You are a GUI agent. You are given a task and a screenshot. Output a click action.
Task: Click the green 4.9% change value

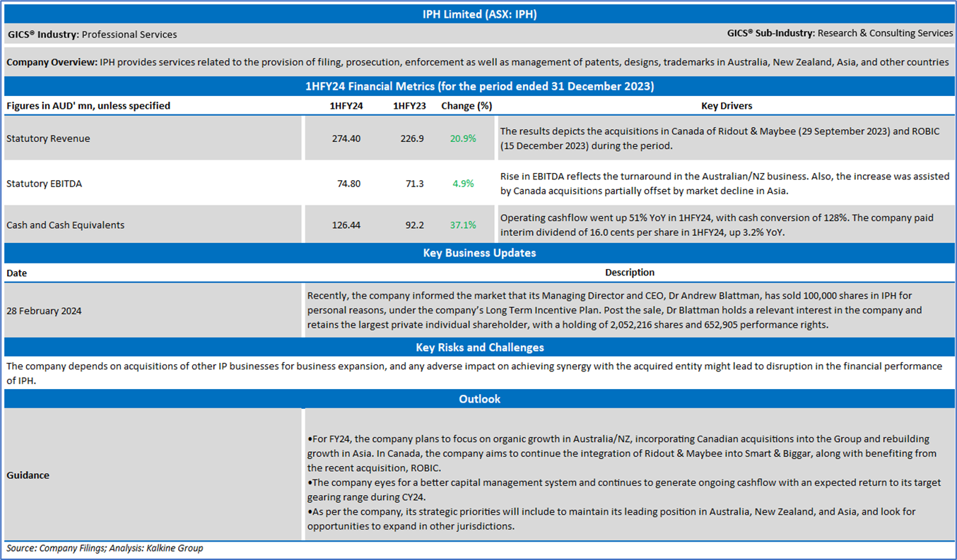(x=463, y=184)
